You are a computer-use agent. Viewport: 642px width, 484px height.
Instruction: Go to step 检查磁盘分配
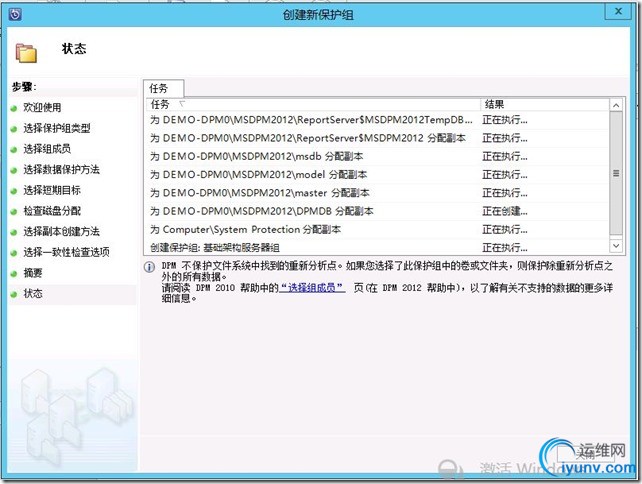52,211
